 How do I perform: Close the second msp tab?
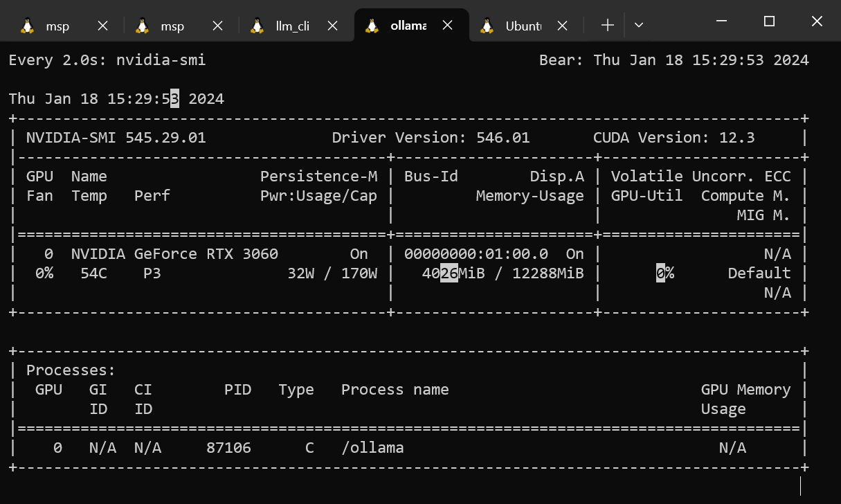pos(217,26)
